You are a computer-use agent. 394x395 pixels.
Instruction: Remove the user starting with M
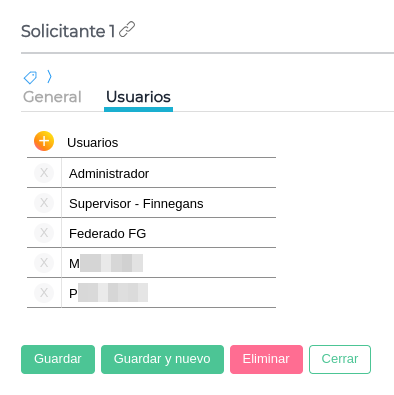click(x=44, y=263)
